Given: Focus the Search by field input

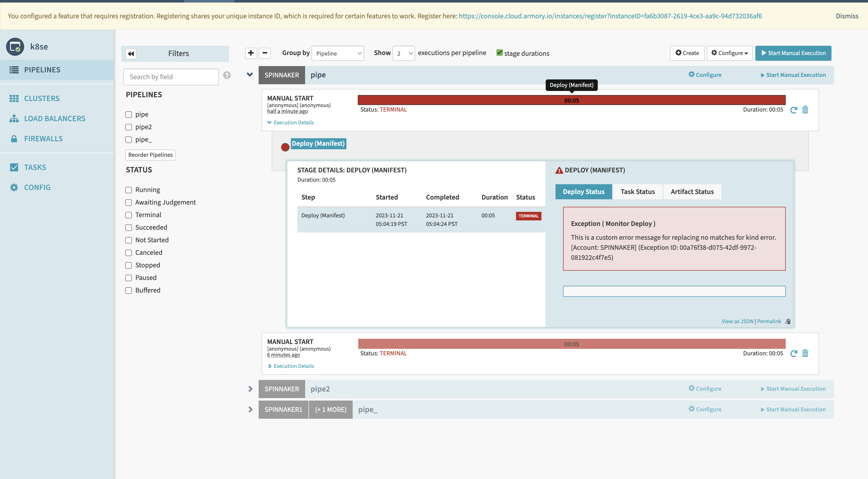Looking at the screenshot, I should pos(171,77).
